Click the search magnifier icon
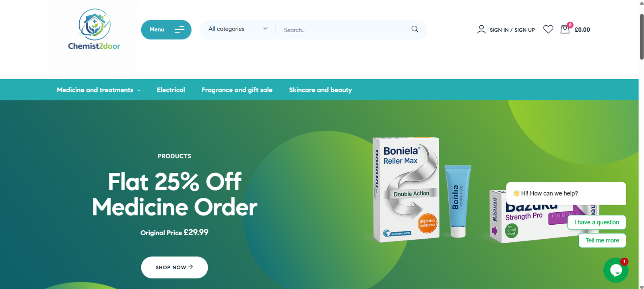This screenshot has height=289, width=644. (415, 29)
